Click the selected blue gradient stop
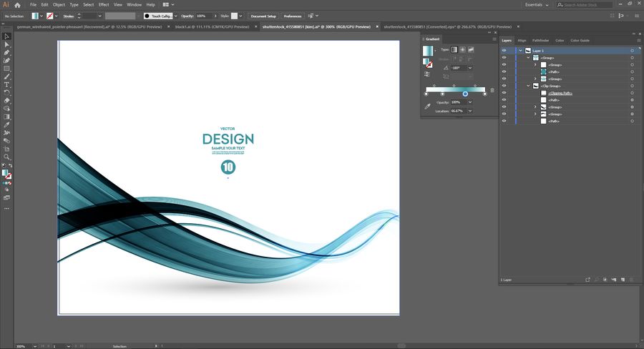Screen dimensions: 644x349 coord(465,94)
